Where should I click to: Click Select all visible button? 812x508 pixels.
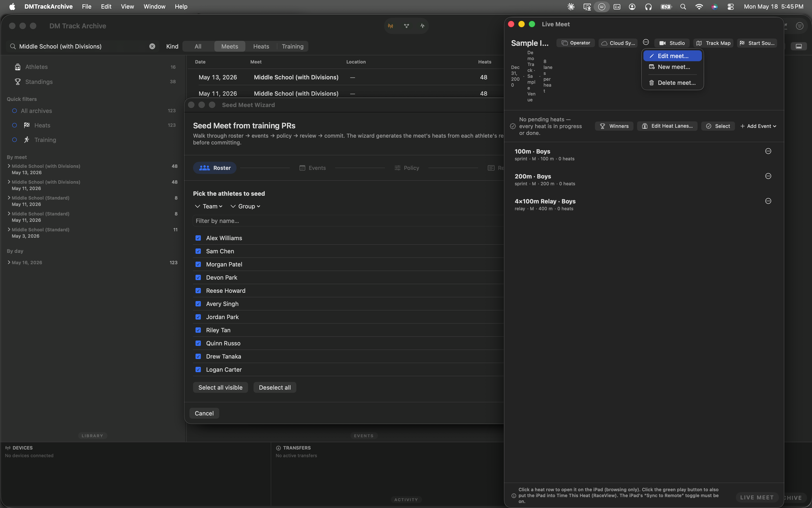pyautogui.click(x=220, y=387)
